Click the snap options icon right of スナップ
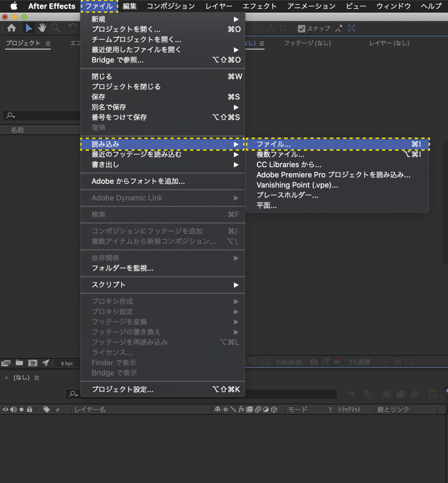Screen dimensions: 448x483 click(x=338, y=28)
